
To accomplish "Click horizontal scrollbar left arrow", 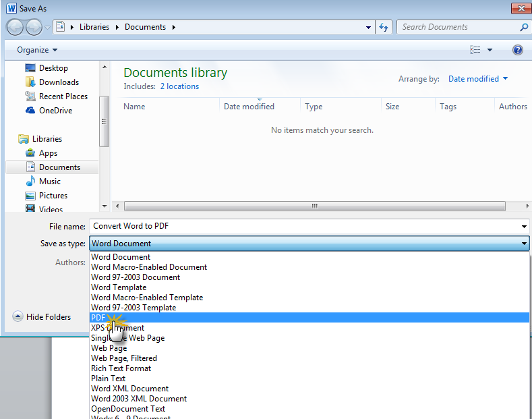I will pyautogui.click(x=117, y=206).
